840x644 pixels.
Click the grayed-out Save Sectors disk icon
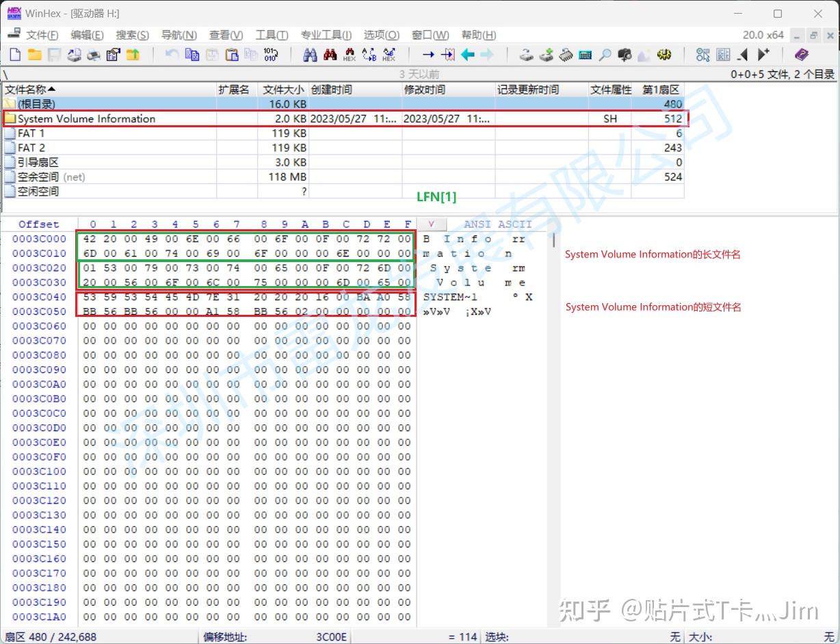point(54,55)
